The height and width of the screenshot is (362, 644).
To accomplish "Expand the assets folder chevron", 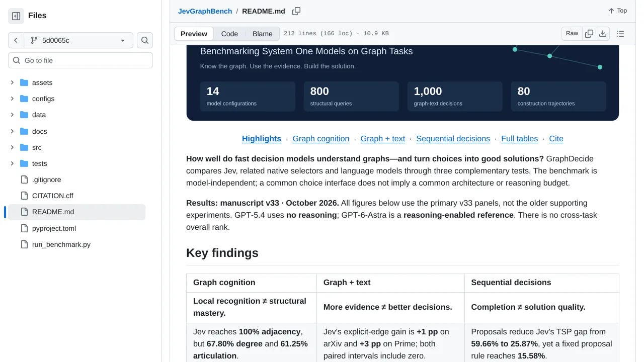I will tap(12, 83).
